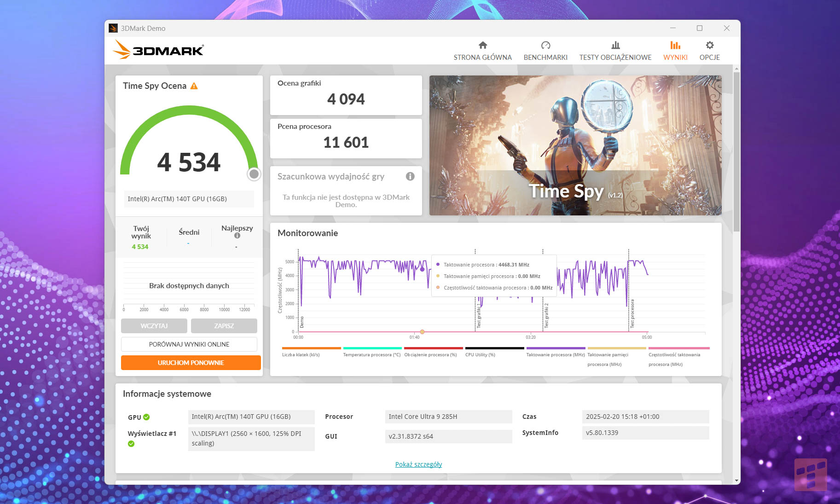840x504 pixels.
Task: Click the ZAPISZ button
Action: click(224, 326)
